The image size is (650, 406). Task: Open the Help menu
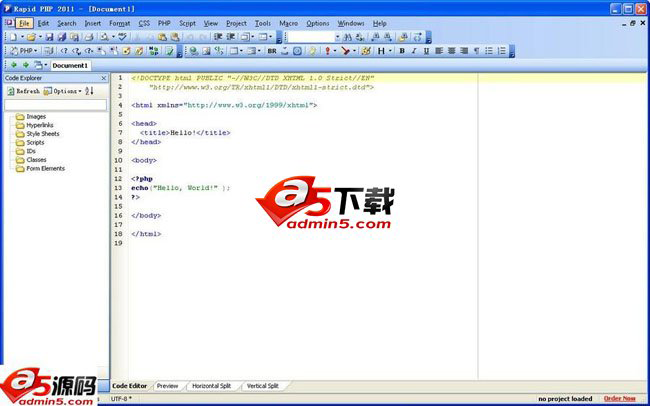379,24
